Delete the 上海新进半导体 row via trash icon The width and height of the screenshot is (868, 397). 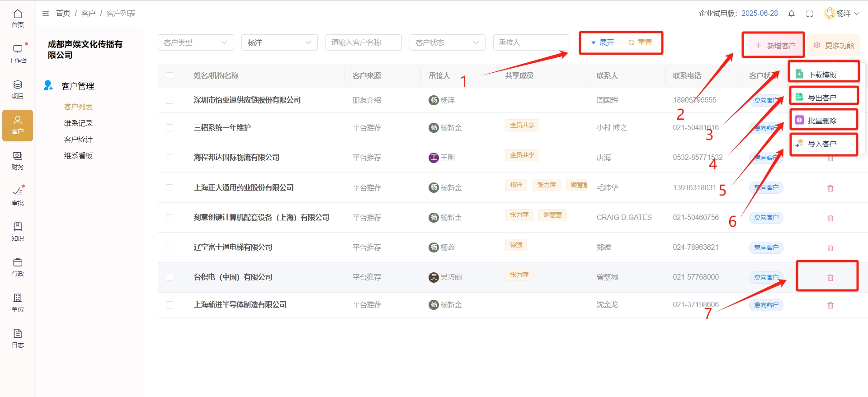pyautogui.click(x=830, y=305)
